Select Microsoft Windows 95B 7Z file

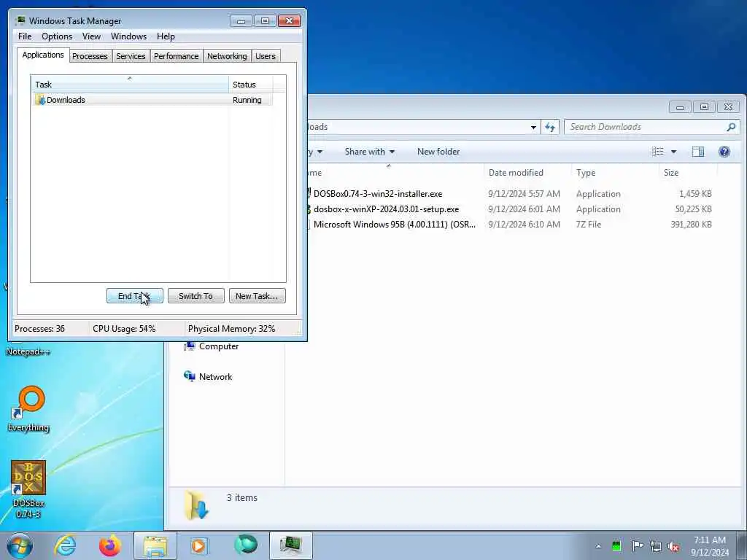(x=395, y=225)
